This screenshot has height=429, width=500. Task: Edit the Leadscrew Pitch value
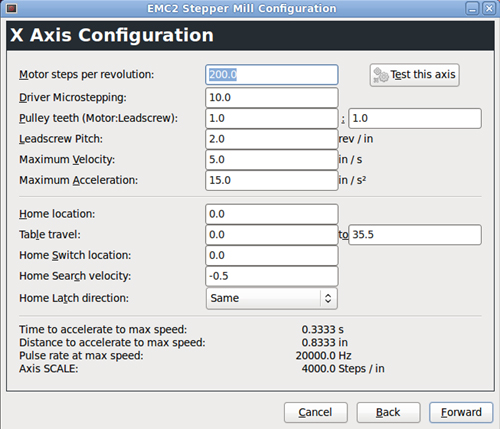[272, 139]
